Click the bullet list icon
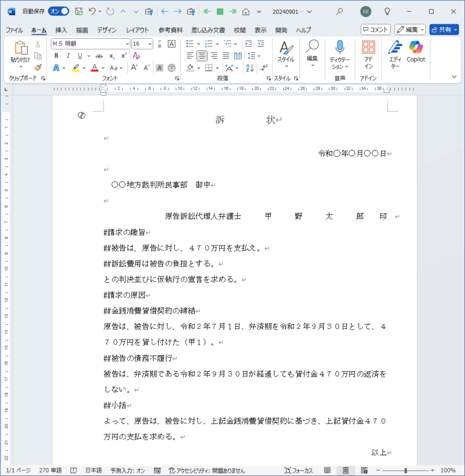This screenshot has width=465, height=476. 189,44
